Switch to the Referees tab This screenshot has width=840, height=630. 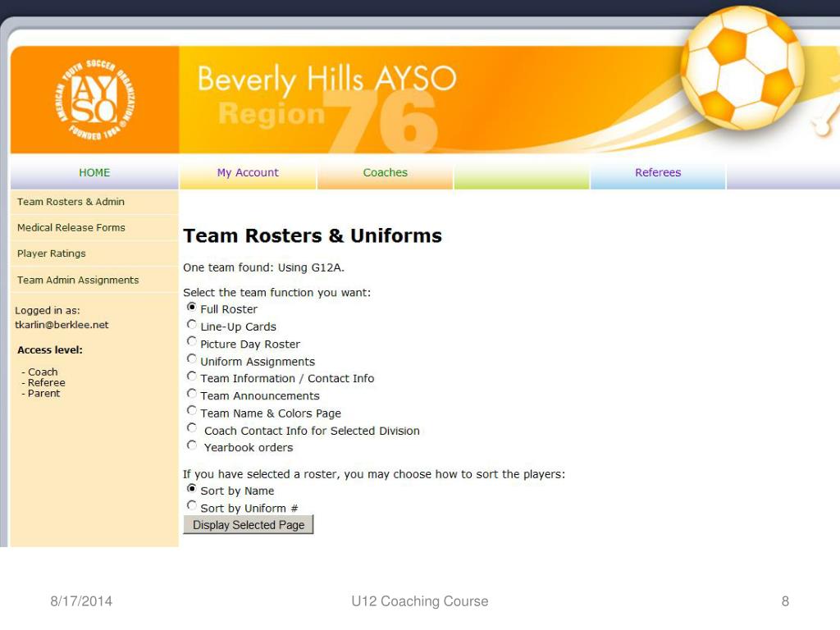coord(658,172)
